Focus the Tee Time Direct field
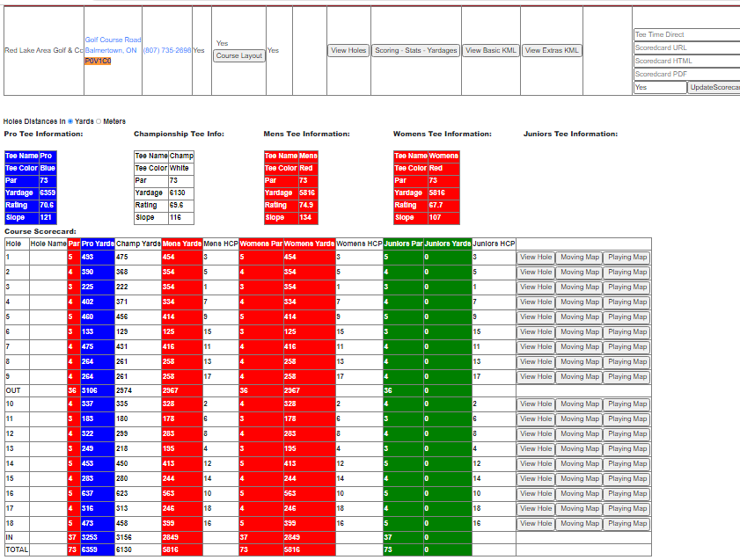The image size is (740, 560). pyautogui.click(x=687, y=34)
